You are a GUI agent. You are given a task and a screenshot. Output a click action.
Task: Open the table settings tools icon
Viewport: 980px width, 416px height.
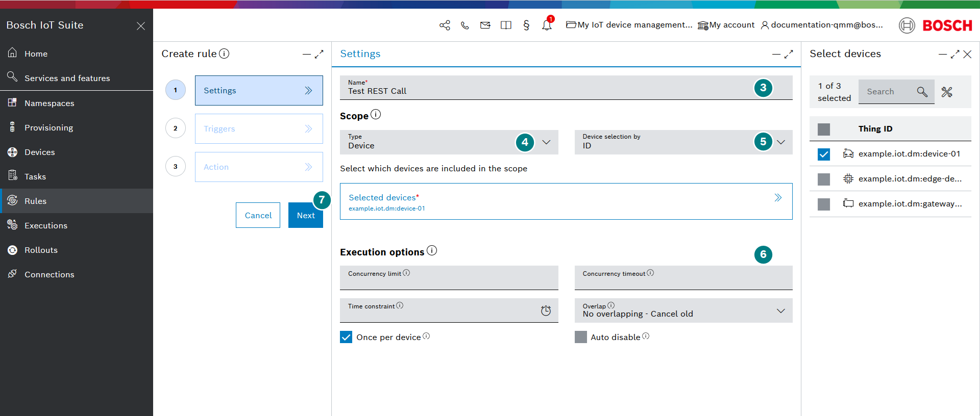point(947,92)
